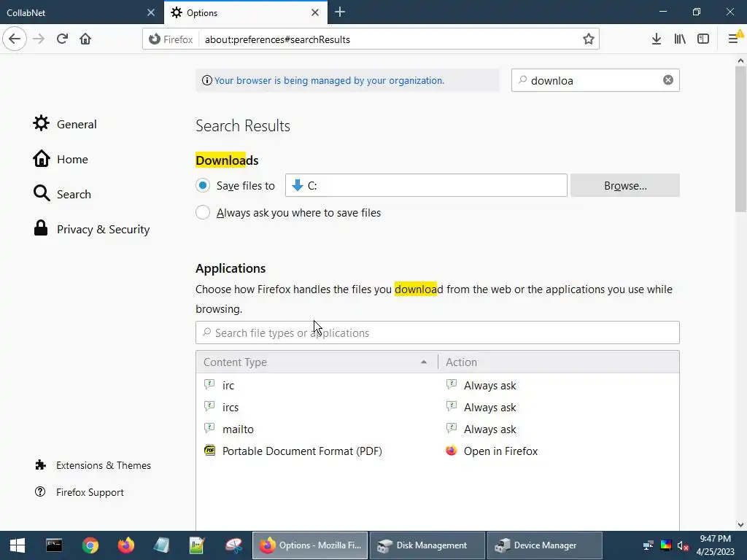Sort by the Action column header
The image size is (747, 560).
(558, 362)
